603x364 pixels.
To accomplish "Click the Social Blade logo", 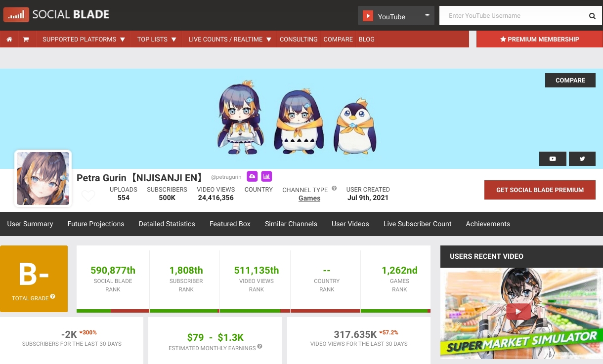I will [x=56, y=15].
